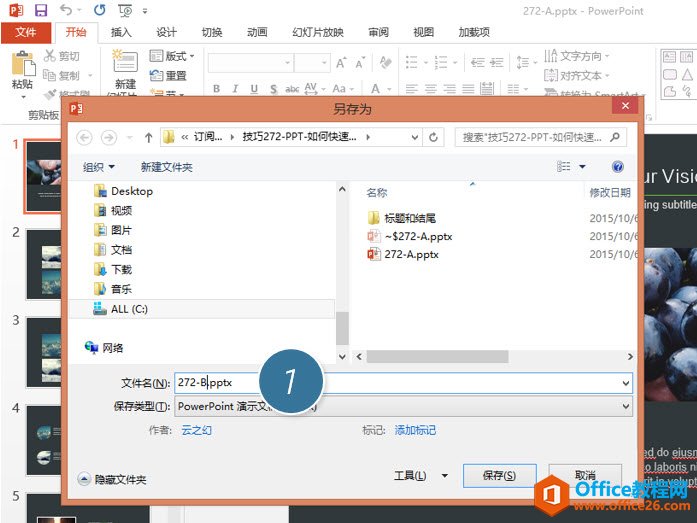
Task: Click the Paste (粘贴) clipboard icon
Action: pyautogui.click(x=23, y=63)
